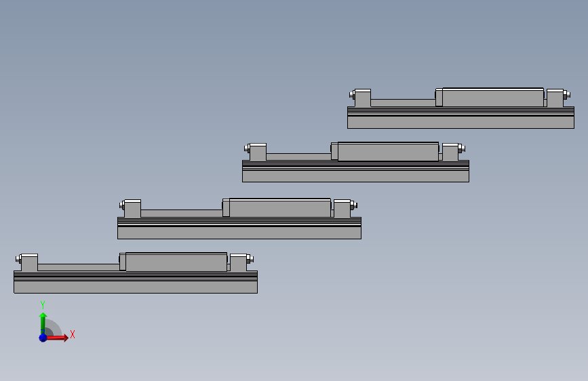The width and height of the screenshot is (588, 381).
Task: Select the carriage block on the bottommost rail assembly
Action: [x=176, y=262]
